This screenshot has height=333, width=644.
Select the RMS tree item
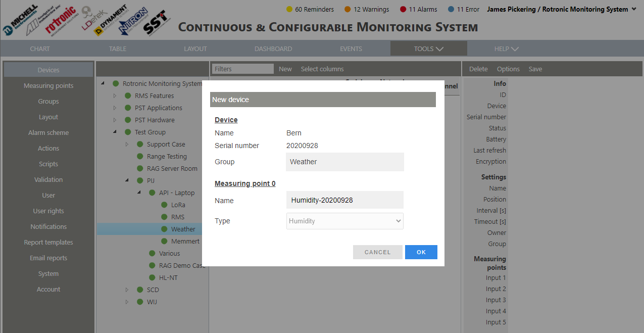point(178,217)
